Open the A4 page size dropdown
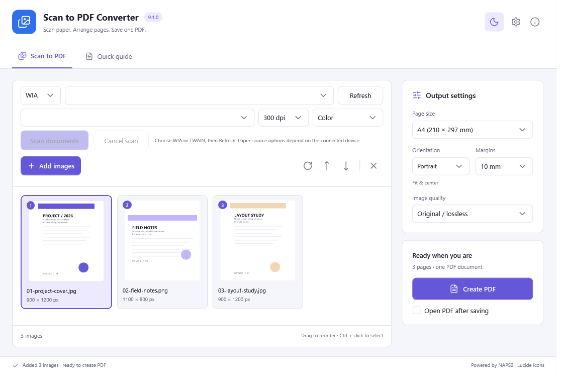 pyautogui.click(x=472, y=130)
